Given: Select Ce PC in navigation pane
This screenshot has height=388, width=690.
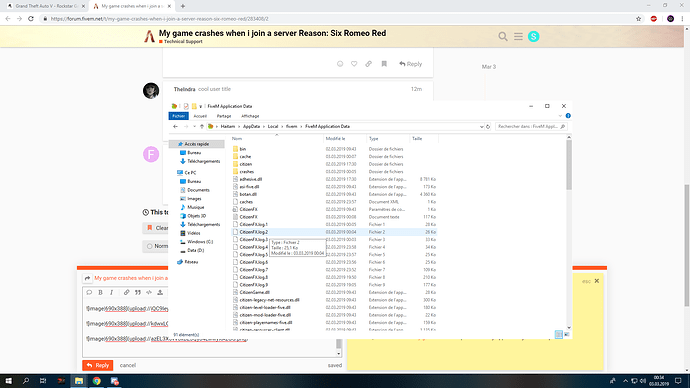Looking at the screenshot, I should 190,173.
